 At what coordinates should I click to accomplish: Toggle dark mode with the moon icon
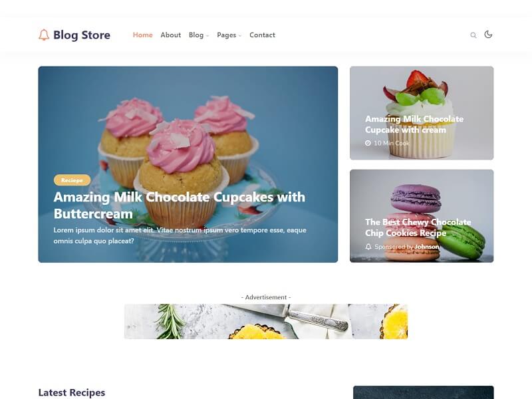coord(488,35)
